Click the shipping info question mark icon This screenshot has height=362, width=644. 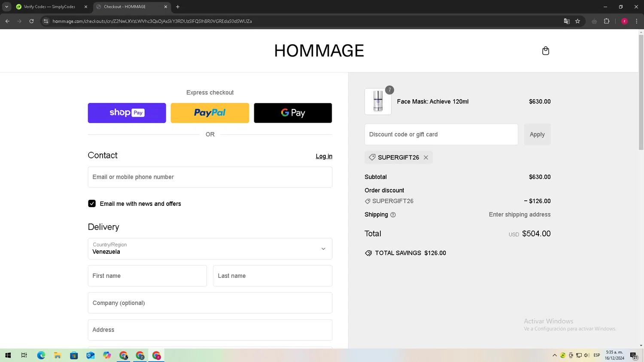click(393, 215)
